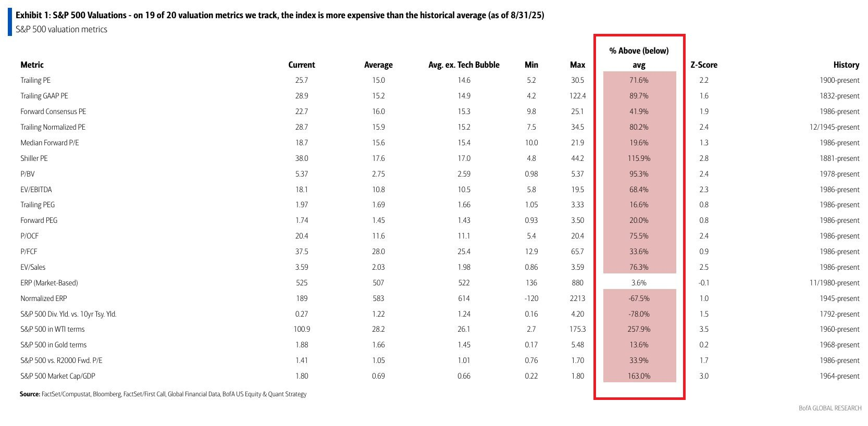Click the blue bar beside the title

[x=9, y=22]
